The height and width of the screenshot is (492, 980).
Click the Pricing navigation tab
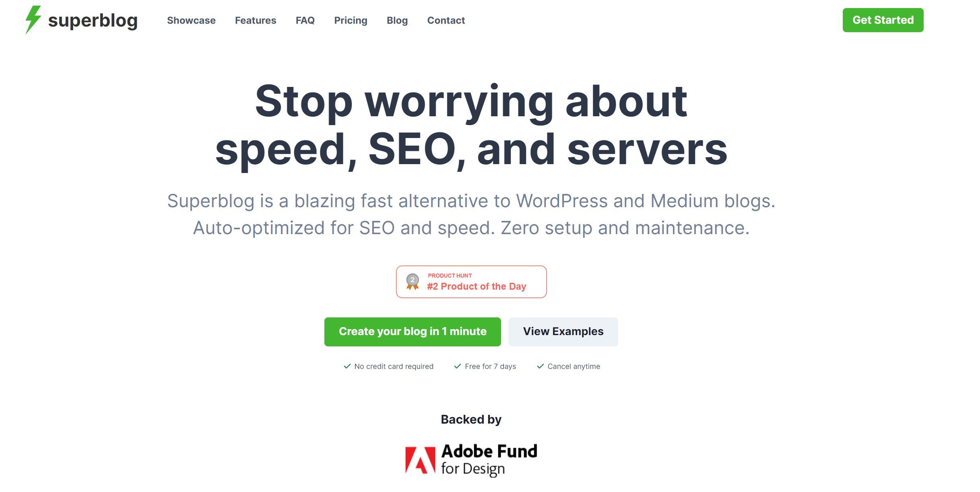[350, 20]
